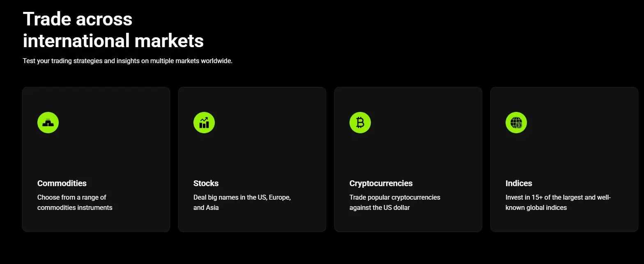Open the Stocks heading

[206, 183]
